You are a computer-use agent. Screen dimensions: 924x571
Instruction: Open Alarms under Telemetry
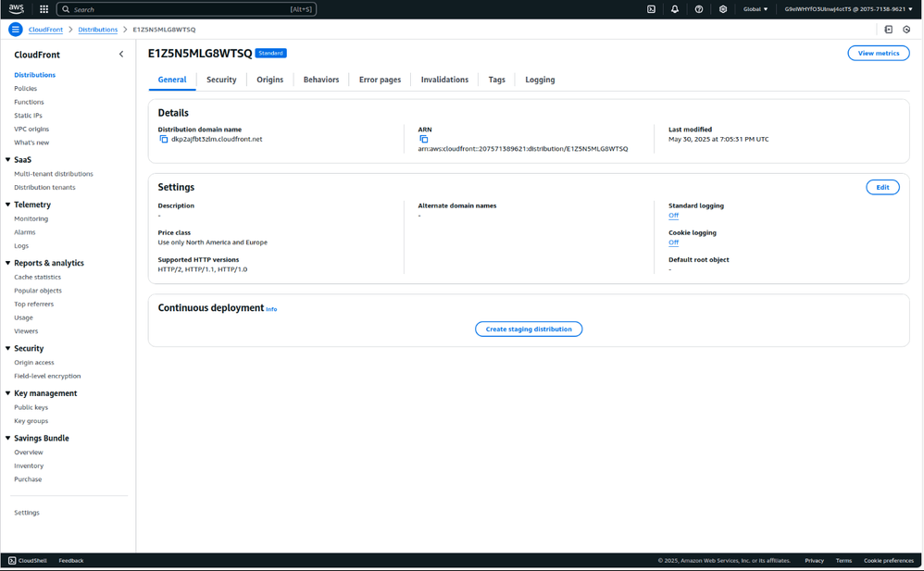coord(25,232)
